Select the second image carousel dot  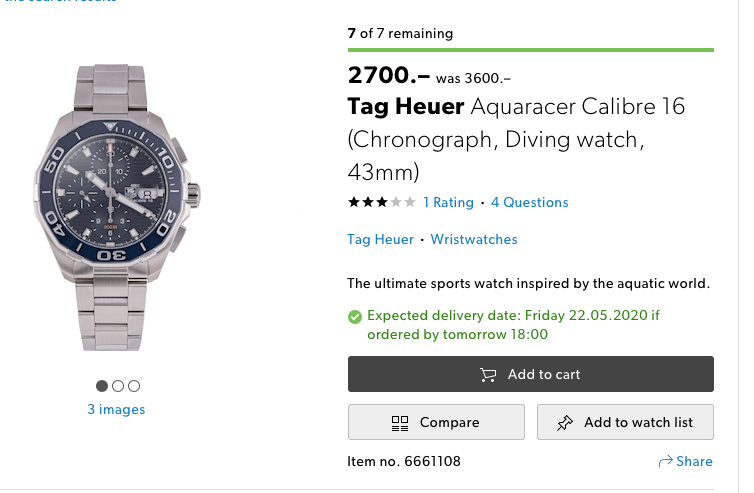pos(118,386)
